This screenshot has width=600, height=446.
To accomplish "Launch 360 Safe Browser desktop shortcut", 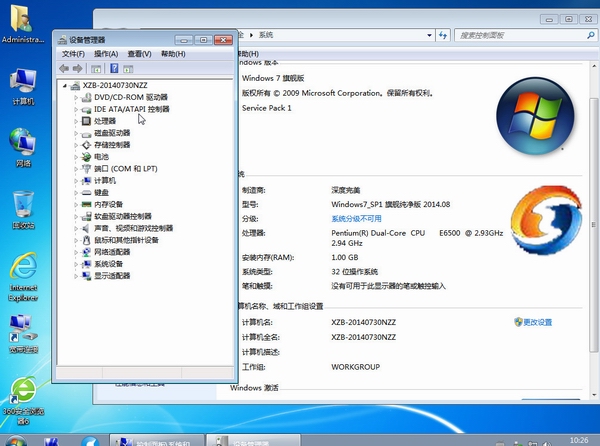I will (23, 400).
